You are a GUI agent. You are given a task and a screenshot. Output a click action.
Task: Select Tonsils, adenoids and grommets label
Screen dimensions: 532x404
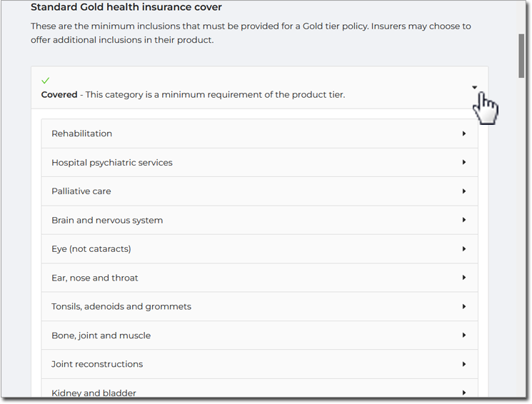(121, 307)
